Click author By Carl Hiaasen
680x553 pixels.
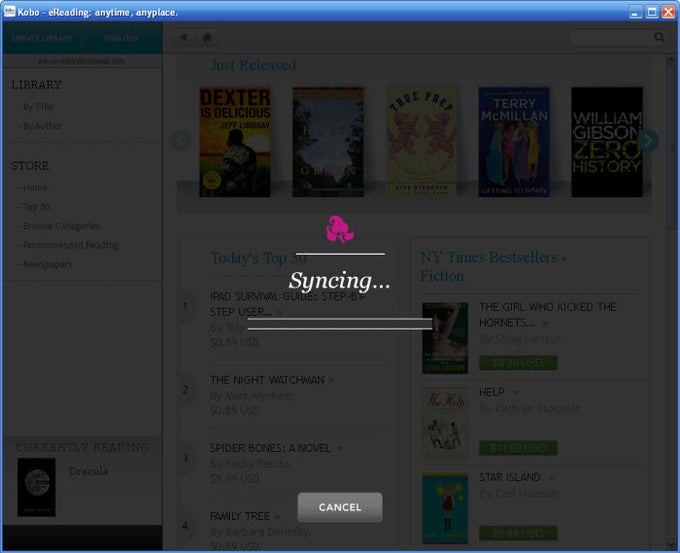[x=518, y=493]
